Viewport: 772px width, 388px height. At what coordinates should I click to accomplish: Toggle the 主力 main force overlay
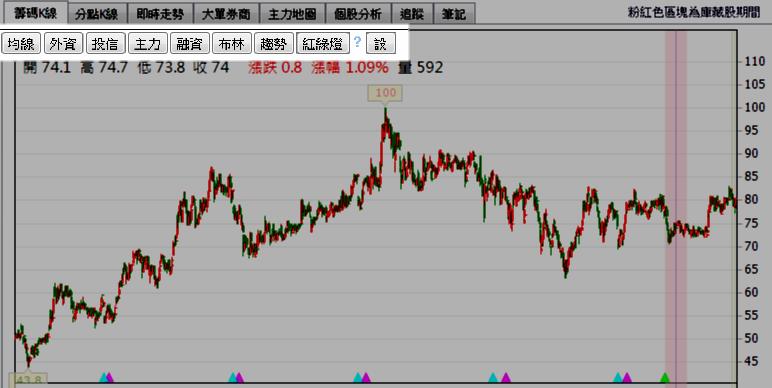[148, 43]
